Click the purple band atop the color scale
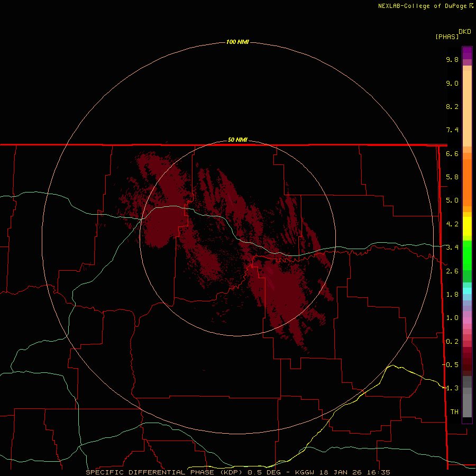This screenshot has width=476, height=476. pyautogui.click(x=467, y=53)
